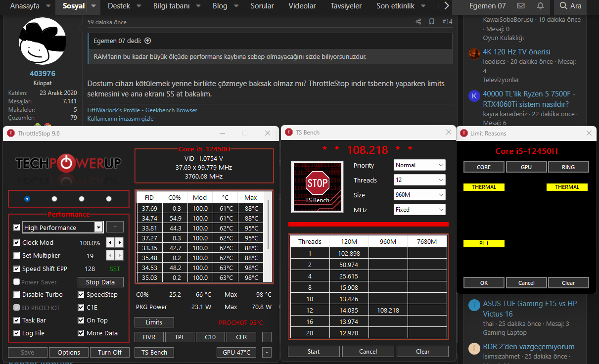
Task: Select the first ThrottleStop profile radio button
Action: tap(27, 199)
